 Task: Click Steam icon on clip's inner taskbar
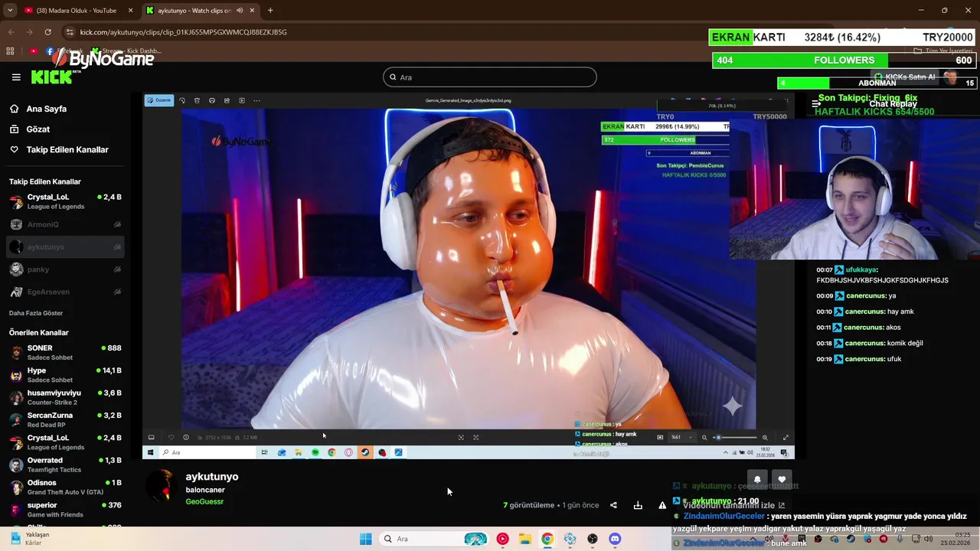365,452
